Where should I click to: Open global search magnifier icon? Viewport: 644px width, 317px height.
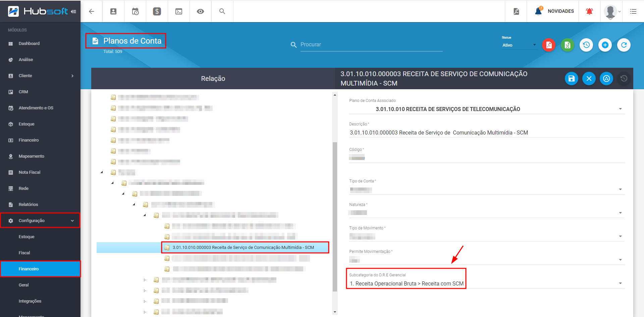pos(222,11)
